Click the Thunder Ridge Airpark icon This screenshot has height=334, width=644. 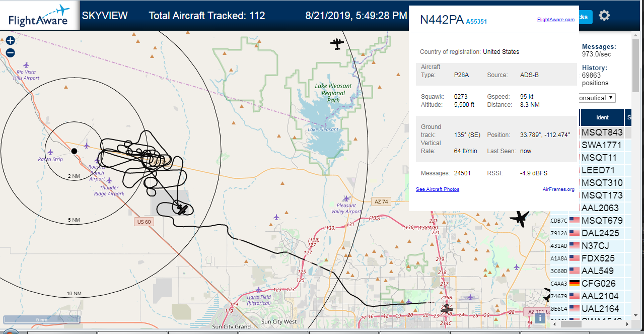pyautogui.click(x=109, y=180)
